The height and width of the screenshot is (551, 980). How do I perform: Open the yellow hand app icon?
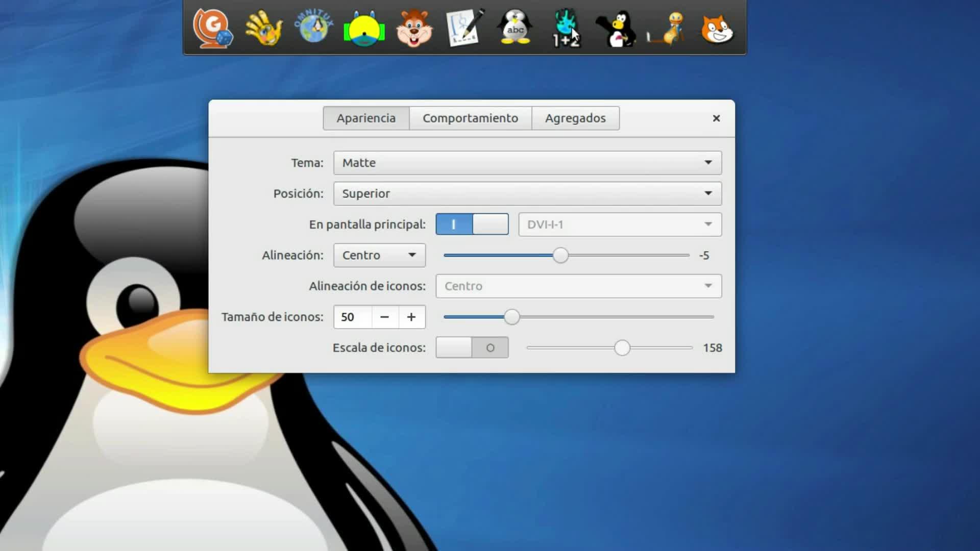click(x=263, y=29)
